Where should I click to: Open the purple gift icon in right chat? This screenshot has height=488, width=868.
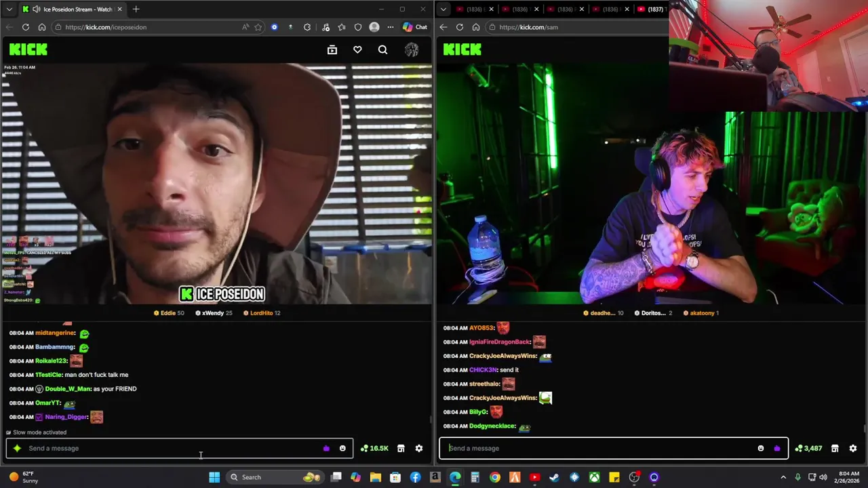(x=777, y=448)
